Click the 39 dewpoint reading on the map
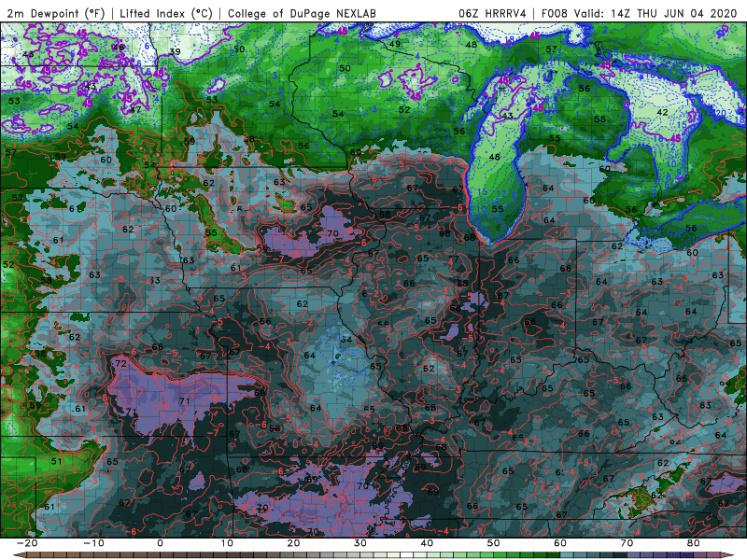 pos(175,52)
